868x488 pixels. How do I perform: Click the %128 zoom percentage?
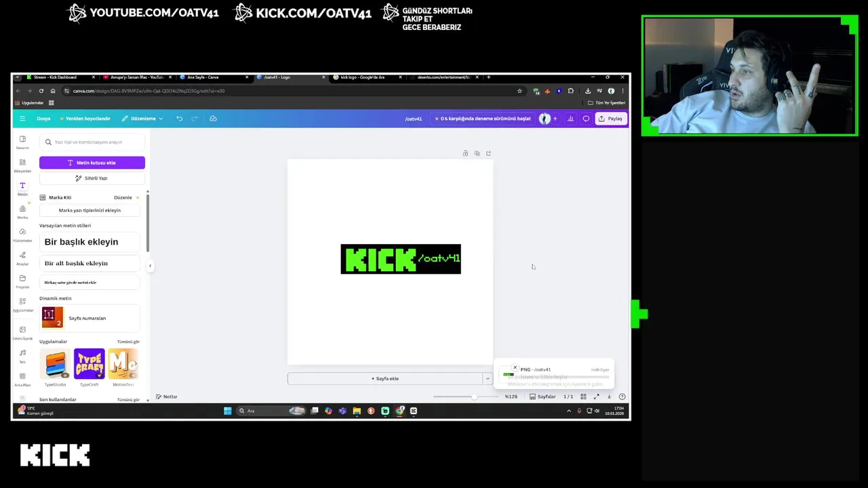(511, 396)
